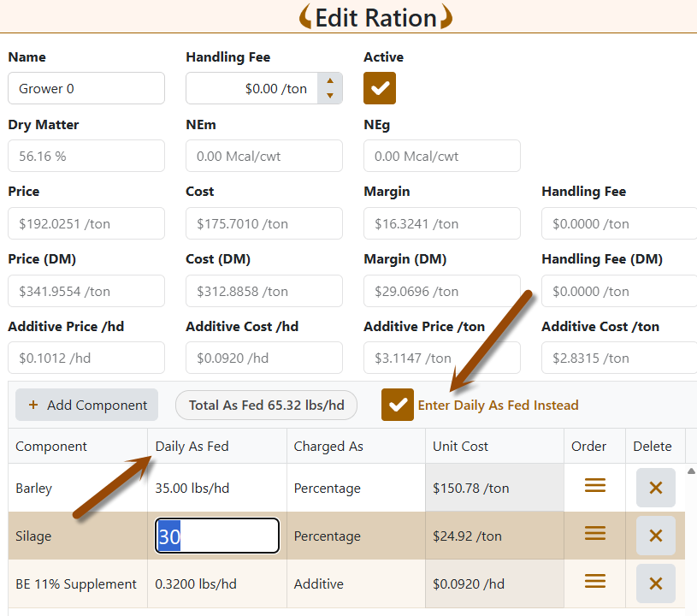Click the Total As Fed 65.32 lbs/hd pill
Screen dimensions: 697x616
coord(266,406)
